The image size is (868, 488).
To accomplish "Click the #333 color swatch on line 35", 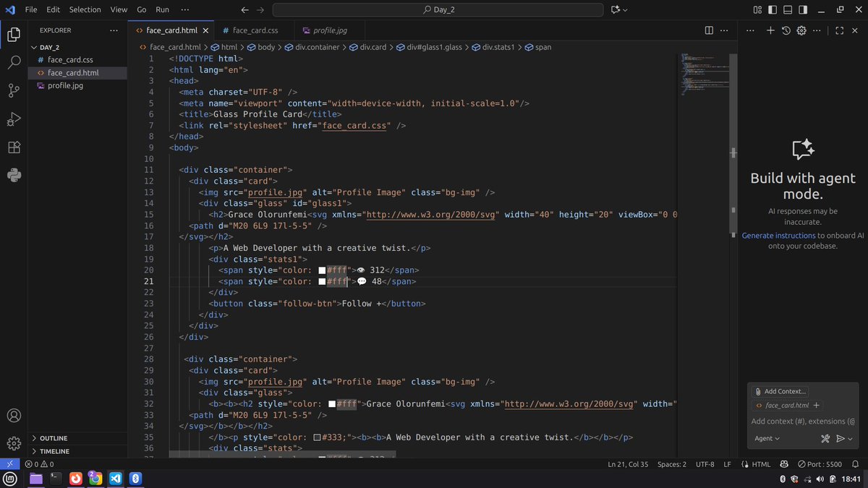I will click(x=318, y=437).
